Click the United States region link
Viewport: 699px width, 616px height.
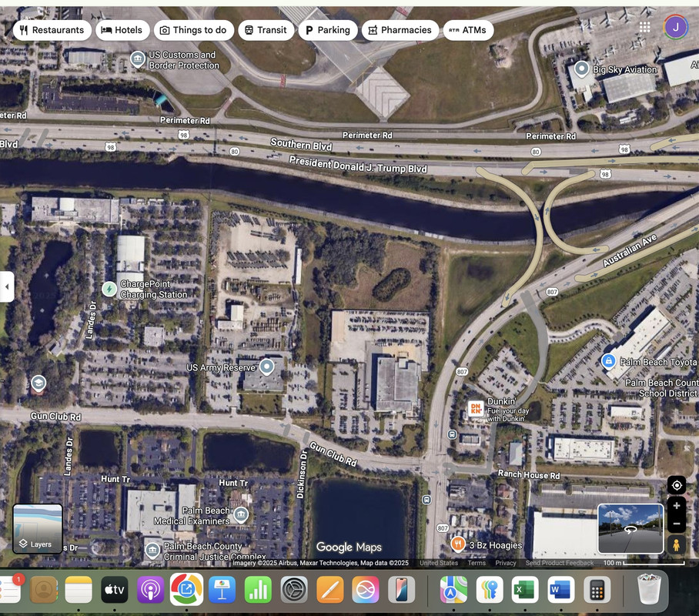click(x=439, y=563)
